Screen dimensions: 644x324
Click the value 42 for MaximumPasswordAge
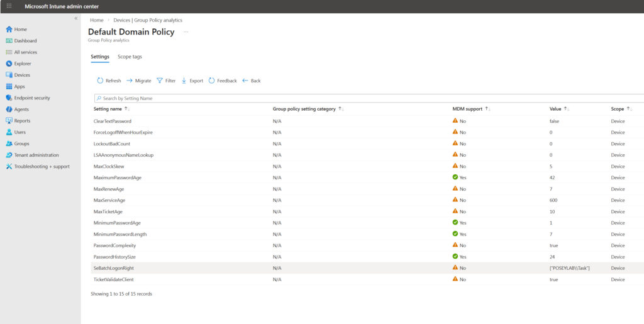552,178
